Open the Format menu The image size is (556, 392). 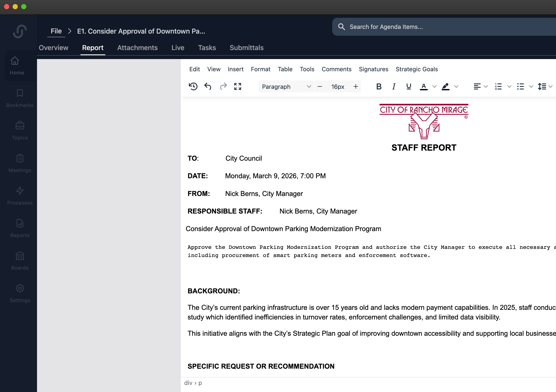pos(260,69)
